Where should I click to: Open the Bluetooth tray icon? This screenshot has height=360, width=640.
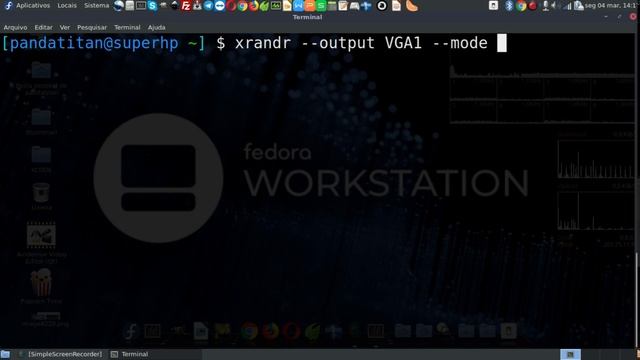point(509,6)
